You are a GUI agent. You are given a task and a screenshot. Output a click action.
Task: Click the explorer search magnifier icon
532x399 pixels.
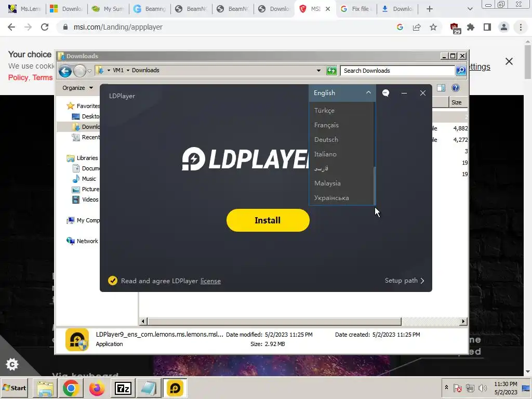click(461, 71)
